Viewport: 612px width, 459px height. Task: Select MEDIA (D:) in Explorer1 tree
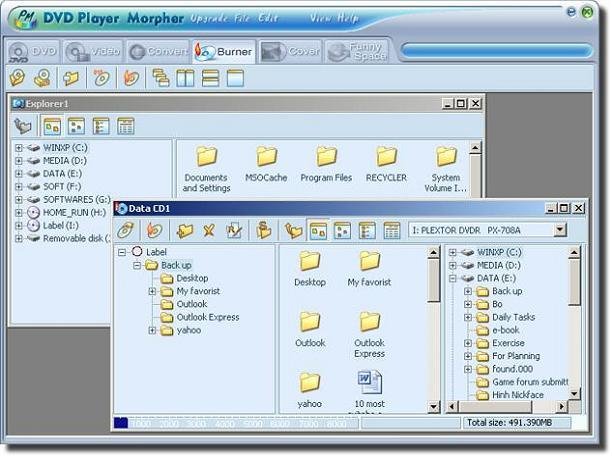point(65,160)
